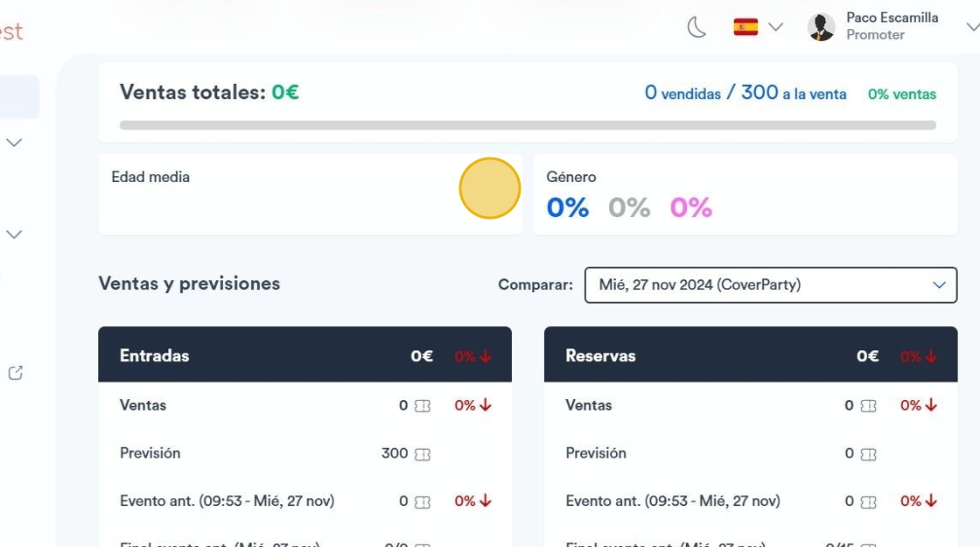This screenshot has width=980, height=547.
Task: Expand the user account menu chevron
Action: click(x=972, y=27)
